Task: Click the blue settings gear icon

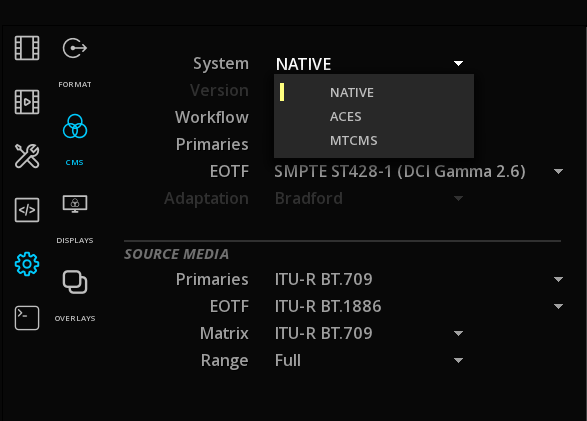Action: (27, 264)
